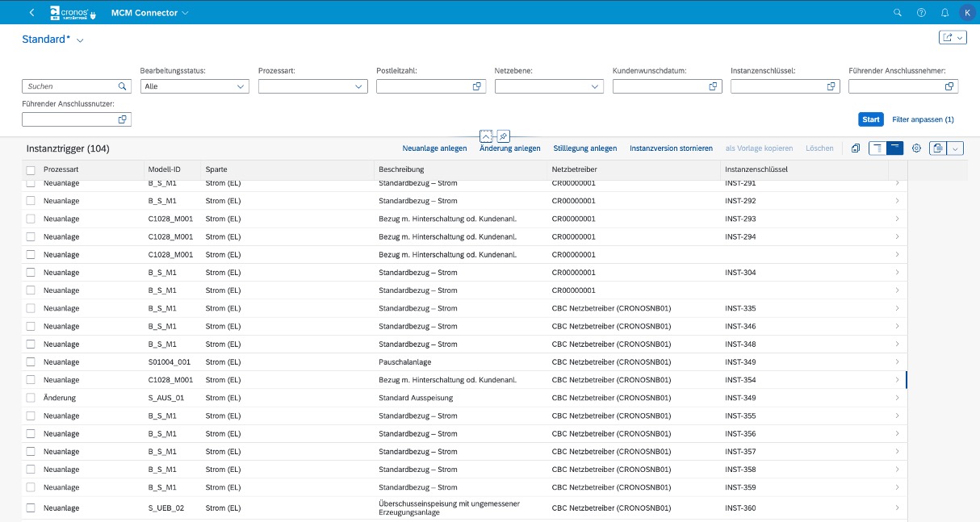This screenshot has width=980, height=522.
Task: Click the Instanzenschlüssel column header
Action: [x=804, y=170]
